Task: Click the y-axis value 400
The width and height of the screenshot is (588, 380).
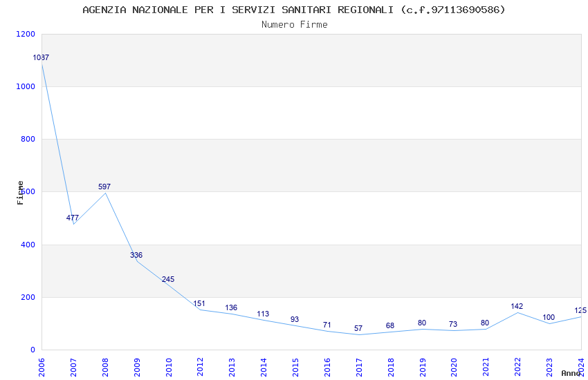Action: (x=28, y=245)
